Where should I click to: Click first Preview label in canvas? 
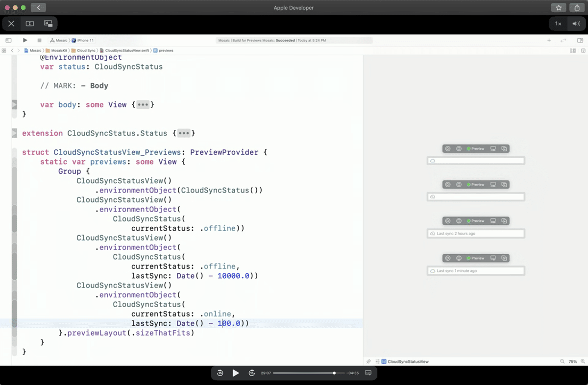pyautogui.click(x=475, y=148)
